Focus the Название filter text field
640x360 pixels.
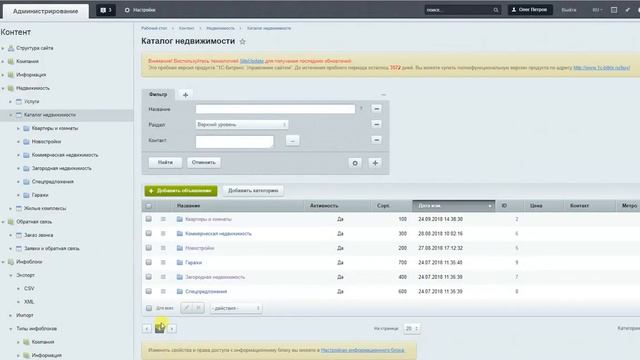coord(275,109)
